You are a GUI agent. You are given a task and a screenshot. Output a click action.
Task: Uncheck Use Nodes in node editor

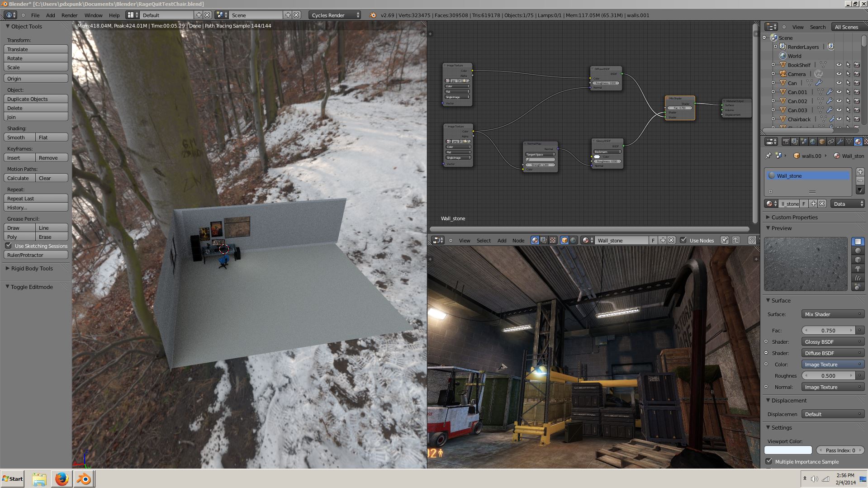click(683, 240)
